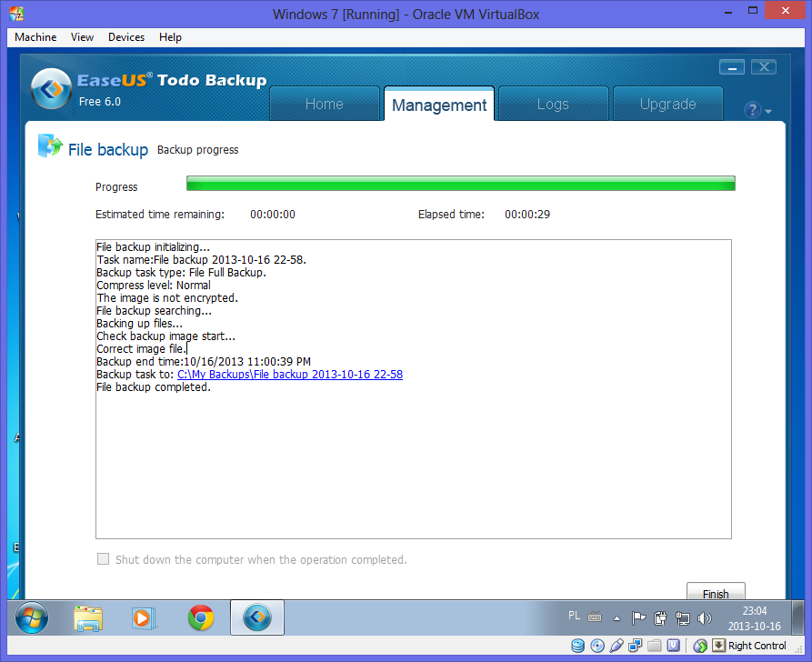Screen dimensions: 812x662
Task: Open VirtualBox Help menu
Action: (x=170, y=37)
